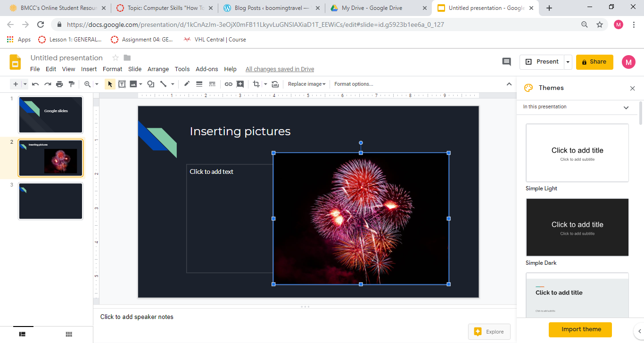The height and width of the screenshot is (343, 644).
Task: Switch to filmstrip view
Action: point(22,334)
